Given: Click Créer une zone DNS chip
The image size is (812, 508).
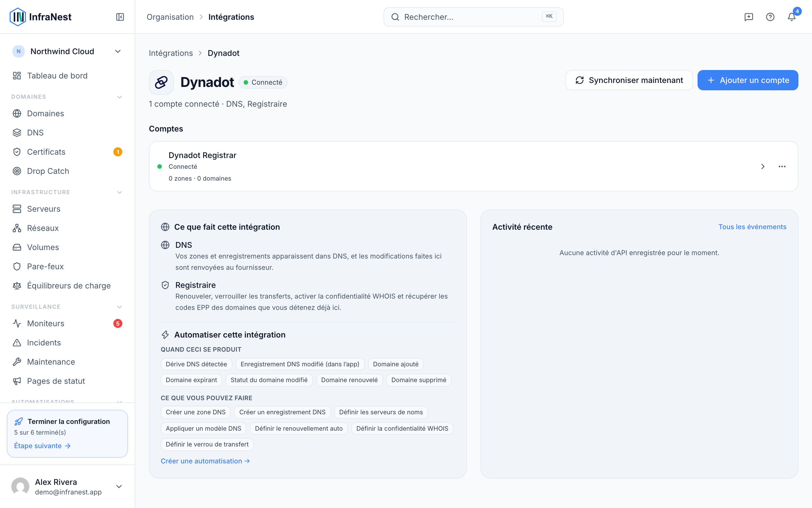Looking at the screenshot, I should pos(196,412).
